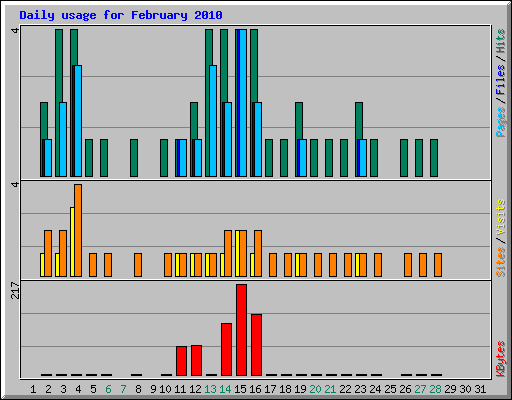This screenshot has width=512, height=400.
Task: Click day label "19" on the x-axis
Action: tap(300, 389)
